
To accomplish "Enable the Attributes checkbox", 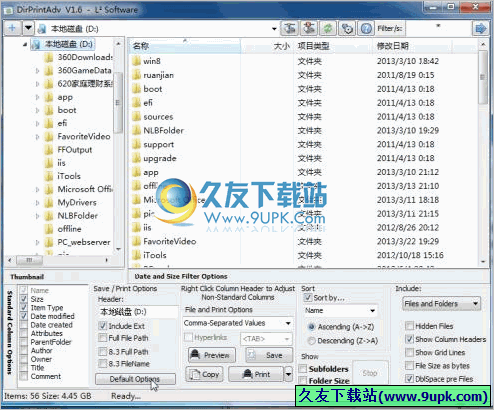I will click(24, 333).
